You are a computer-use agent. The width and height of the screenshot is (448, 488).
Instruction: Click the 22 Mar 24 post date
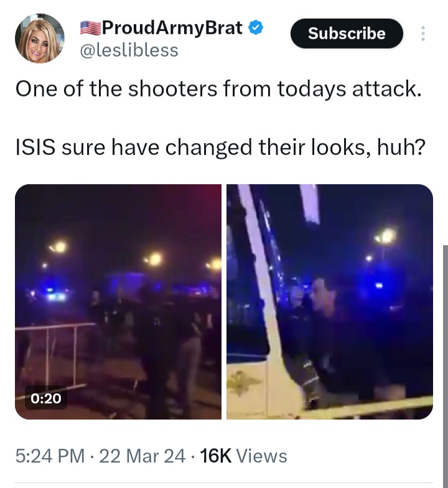[x=142, y=456]
